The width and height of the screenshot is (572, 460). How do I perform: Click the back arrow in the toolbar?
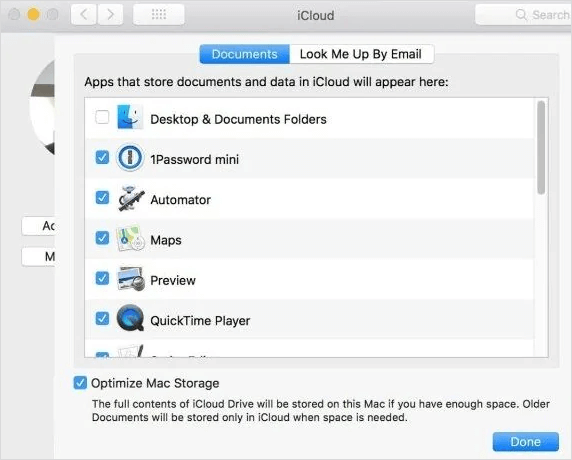(84, 15)
